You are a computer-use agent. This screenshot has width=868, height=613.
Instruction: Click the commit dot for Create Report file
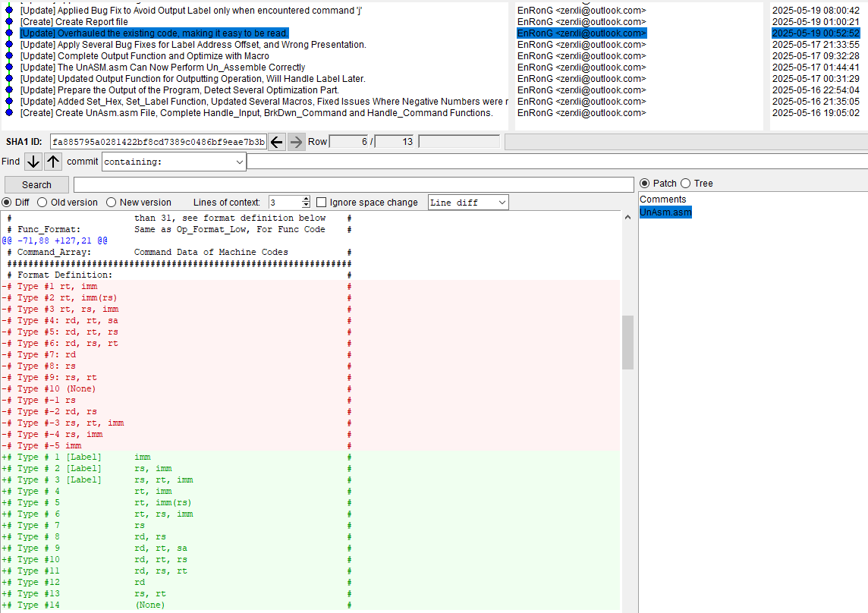[8, 22]
